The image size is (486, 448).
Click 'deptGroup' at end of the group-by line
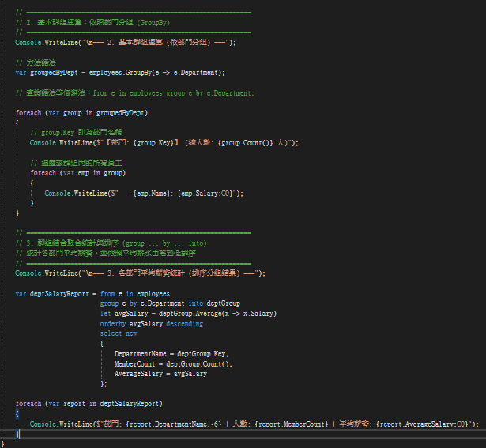click(224, 303)
